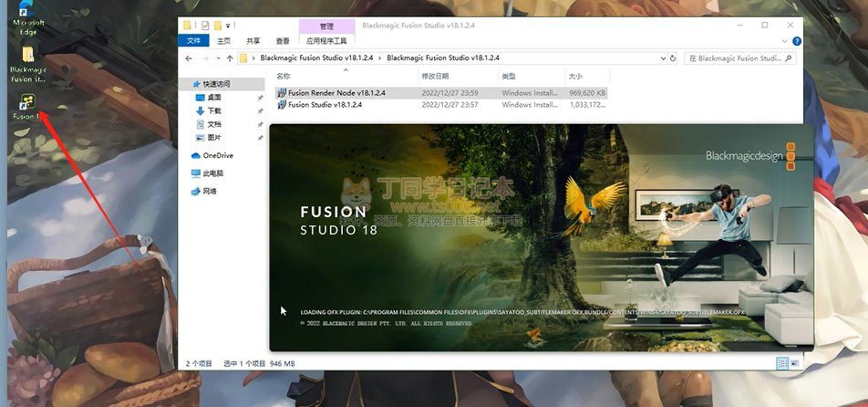Click the pin icon beside 桌面
The height and width of the screenshot is (407, 868).
pos(260,98)
